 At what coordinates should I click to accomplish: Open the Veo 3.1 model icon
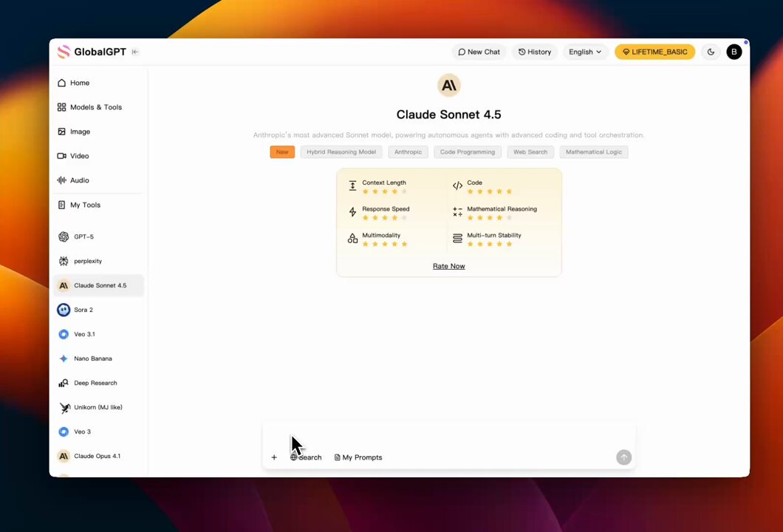click(x=64, y=334)
